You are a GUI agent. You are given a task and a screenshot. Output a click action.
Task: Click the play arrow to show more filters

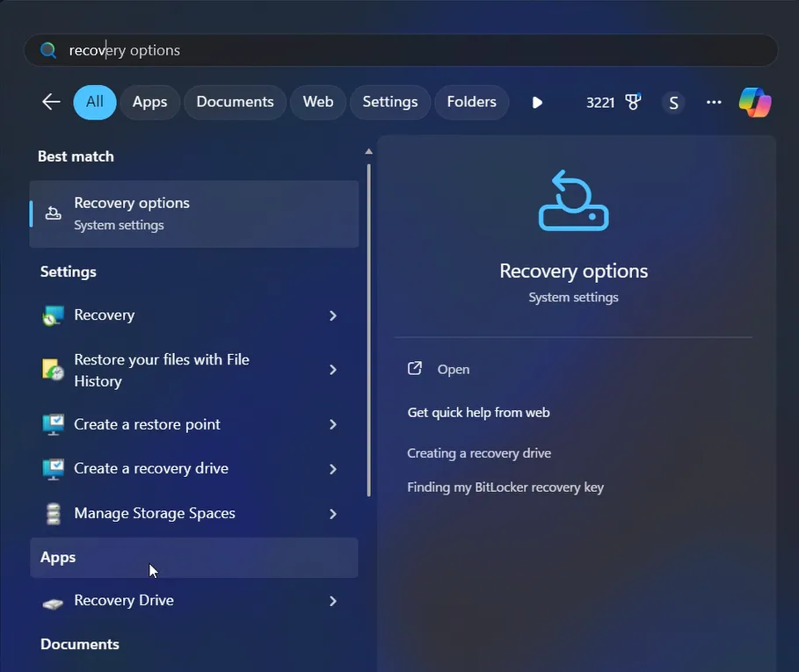[x=537, y=103]
